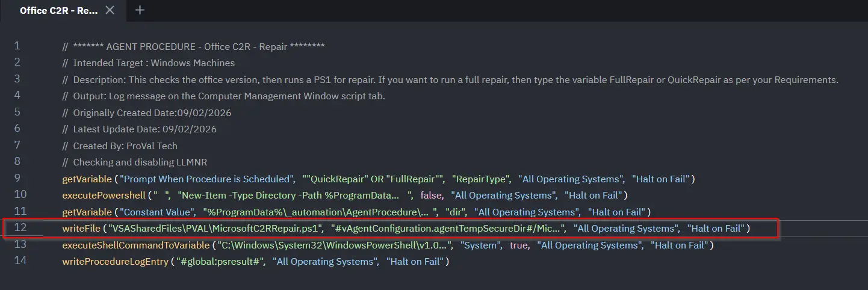
Task: Click getVariable "Prompt When Procedure is Scheduled" line
Action: (379, 179)
